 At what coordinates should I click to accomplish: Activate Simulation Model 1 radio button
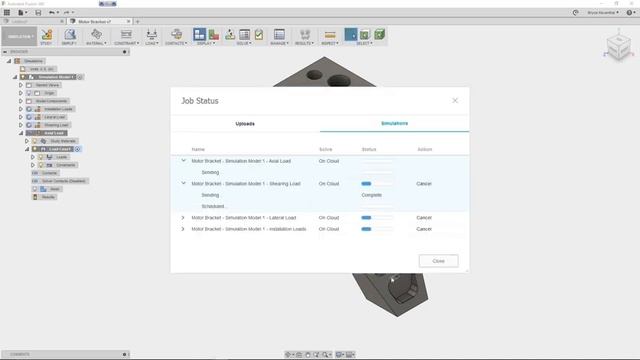[80, 77]
